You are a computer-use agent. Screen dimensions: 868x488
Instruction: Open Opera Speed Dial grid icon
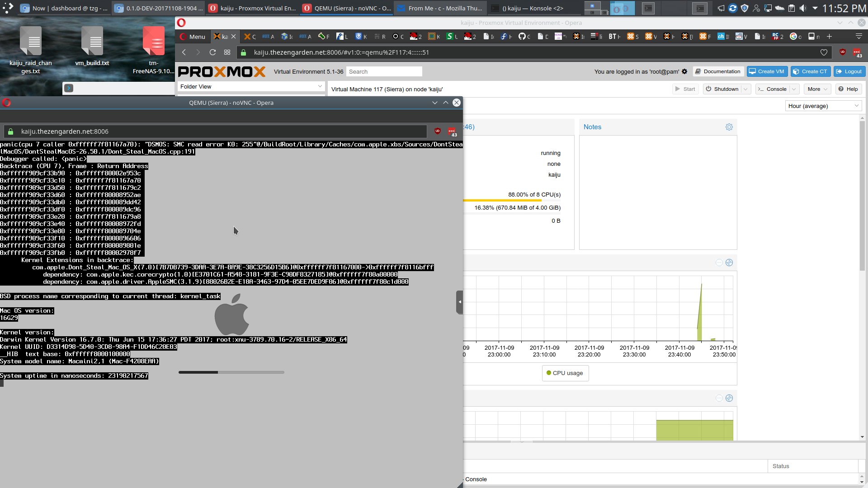click(x=227, y=52)
